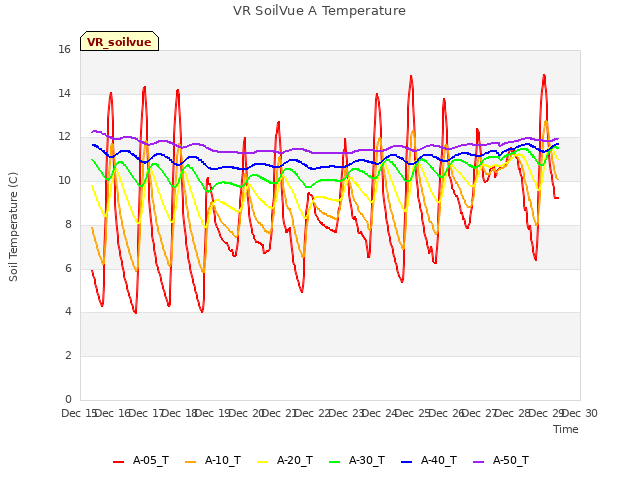
Task: Click the 14 y-axis tick label
Action: [x=64, y=93]
